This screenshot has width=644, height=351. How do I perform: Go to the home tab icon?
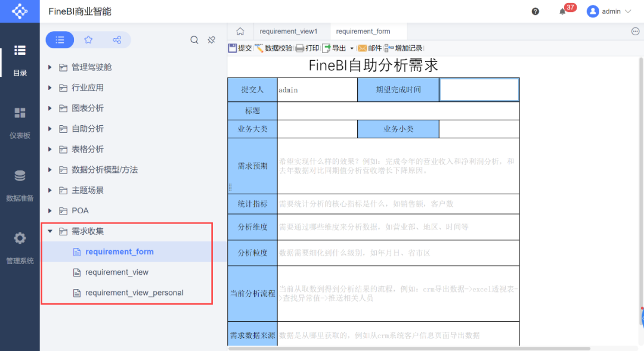(x=240, y=31)
